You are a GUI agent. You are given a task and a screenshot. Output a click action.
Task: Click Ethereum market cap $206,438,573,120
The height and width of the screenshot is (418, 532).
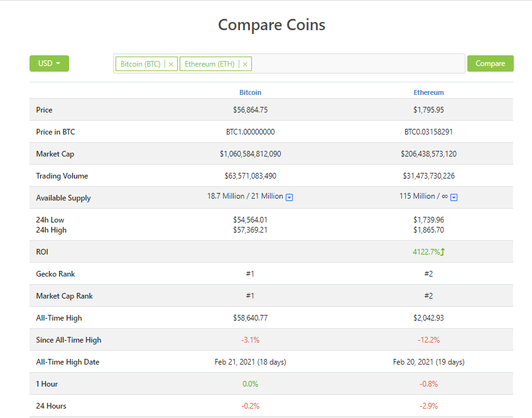428,154
